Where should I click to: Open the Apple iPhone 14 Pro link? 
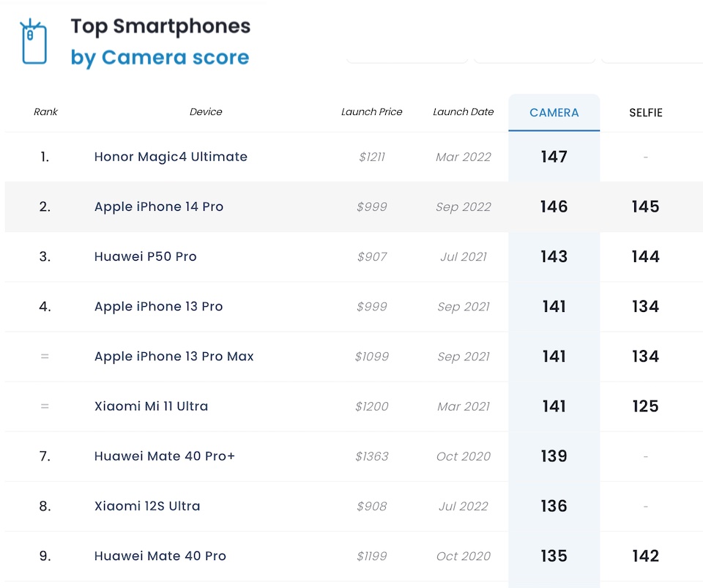pyautogui.click(x=158, y=206)
